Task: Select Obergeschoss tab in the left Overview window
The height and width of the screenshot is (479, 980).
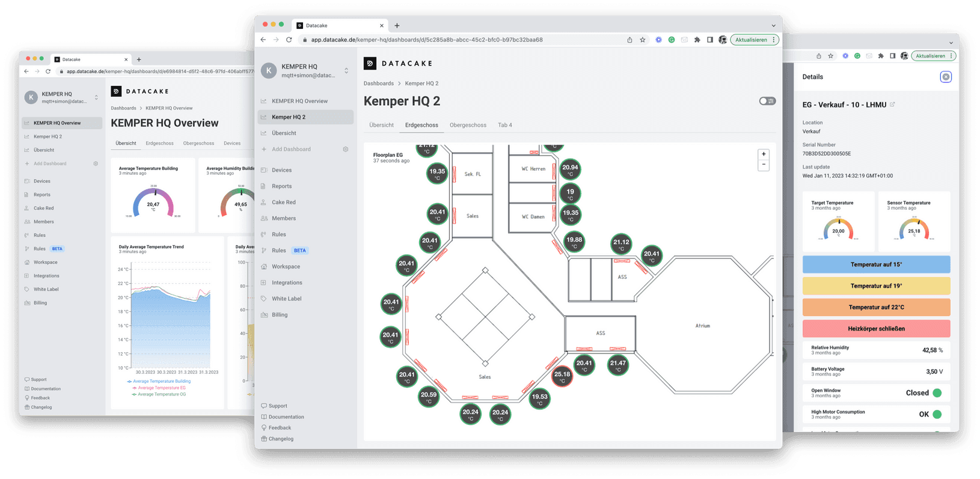Action: pos(198,144)
